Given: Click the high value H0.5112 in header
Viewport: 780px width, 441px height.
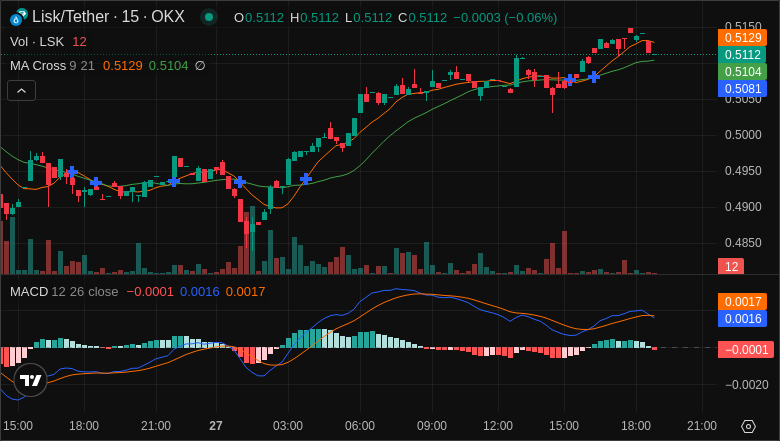Looking at the screenshot, I should (x=314, y=18).
